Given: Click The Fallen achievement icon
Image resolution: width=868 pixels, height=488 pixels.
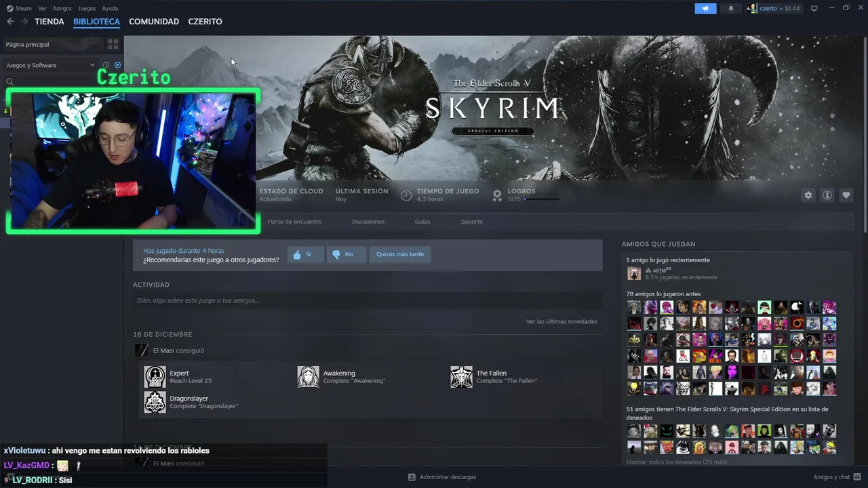Looking at the screenshot, I should 461,377.
